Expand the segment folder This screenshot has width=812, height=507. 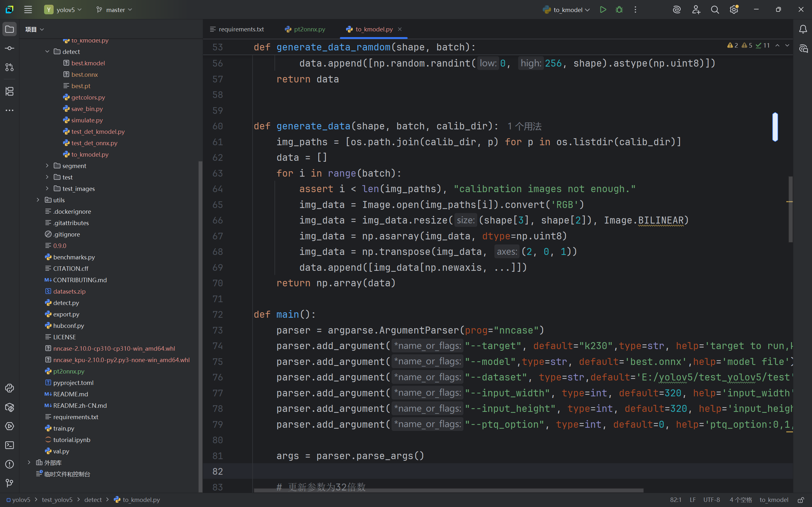pyautogui.click(x=47, y=166)
